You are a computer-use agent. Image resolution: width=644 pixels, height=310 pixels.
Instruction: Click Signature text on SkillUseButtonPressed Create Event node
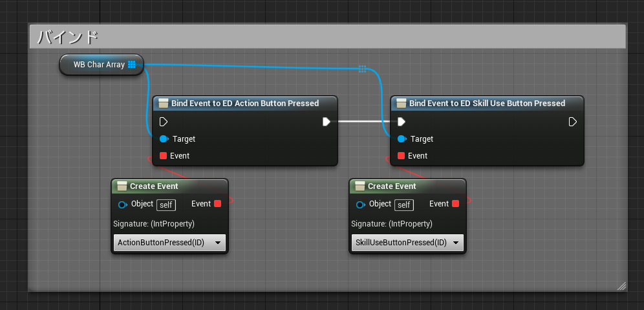(392, 224)
